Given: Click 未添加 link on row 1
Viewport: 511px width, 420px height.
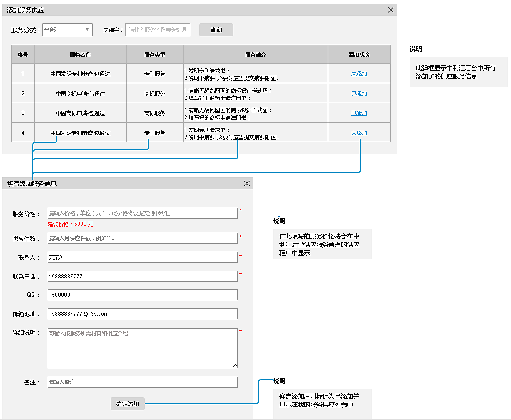Looking at the screenshot, I should click(x=359, y=73).
